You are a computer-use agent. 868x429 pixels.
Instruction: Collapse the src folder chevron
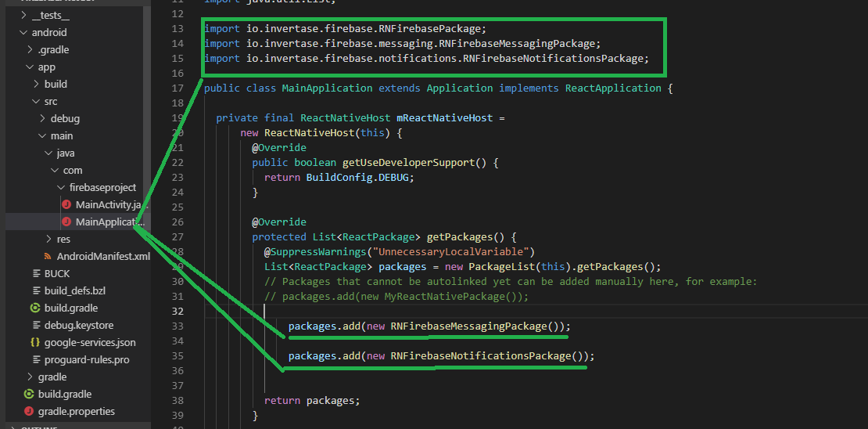37,102
